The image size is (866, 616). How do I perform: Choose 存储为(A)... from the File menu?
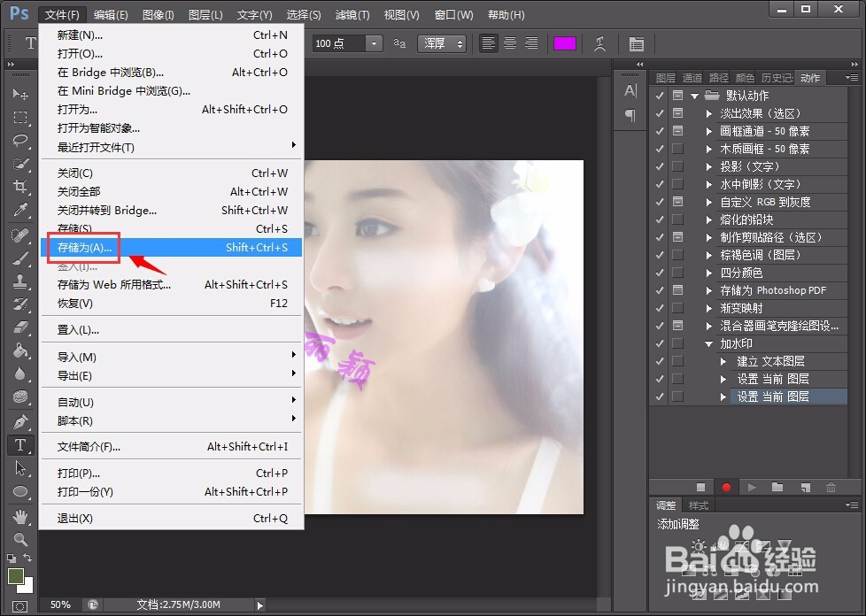171,247
